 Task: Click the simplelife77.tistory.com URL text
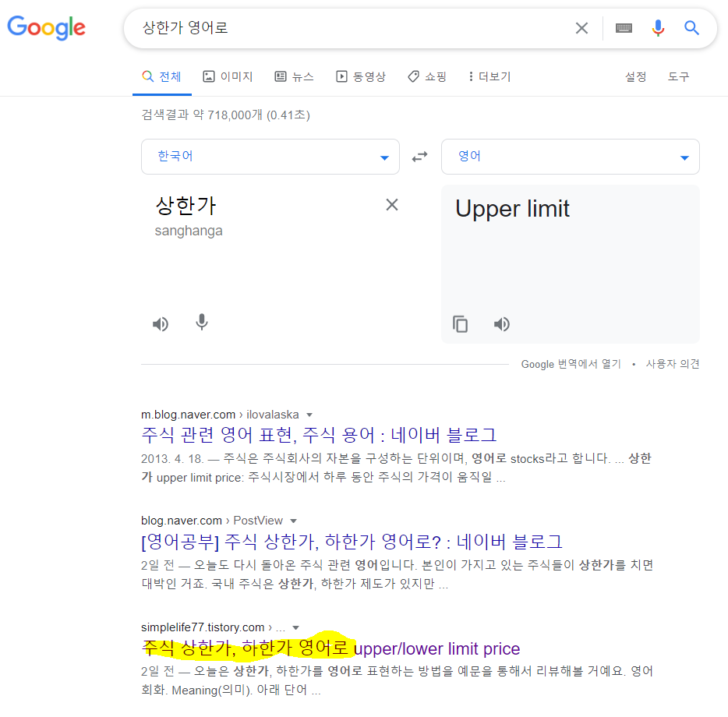click(203, 627)
